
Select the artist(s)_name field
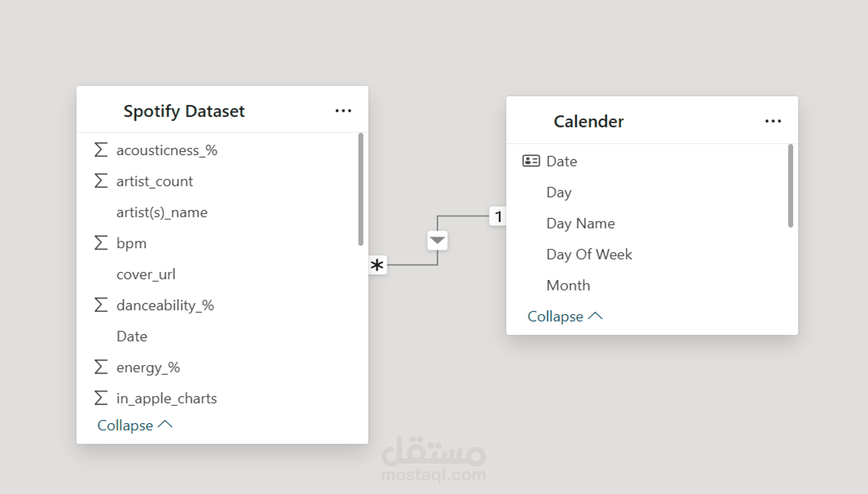162,212
